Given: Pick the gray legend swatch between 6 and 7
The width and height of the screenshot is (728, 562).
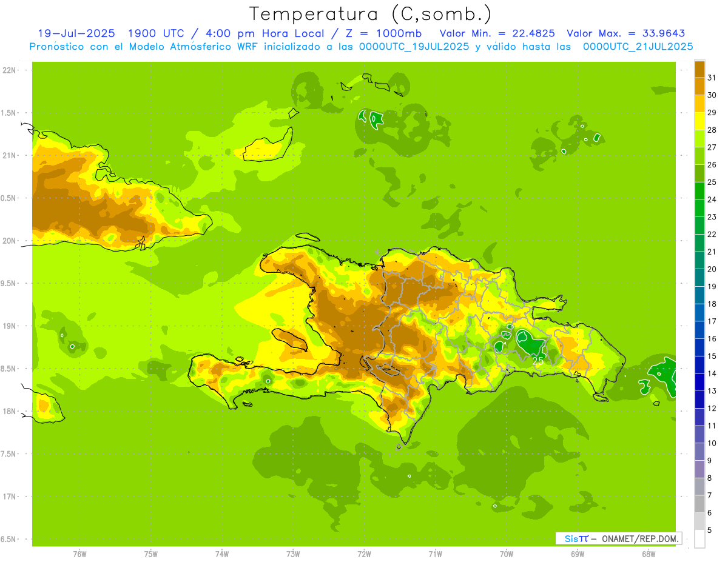Looking at the screenshot, I should (x=699, y=504).
